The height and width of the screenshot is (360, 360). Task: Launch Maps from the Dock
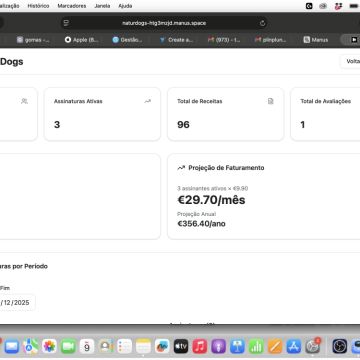30,346
